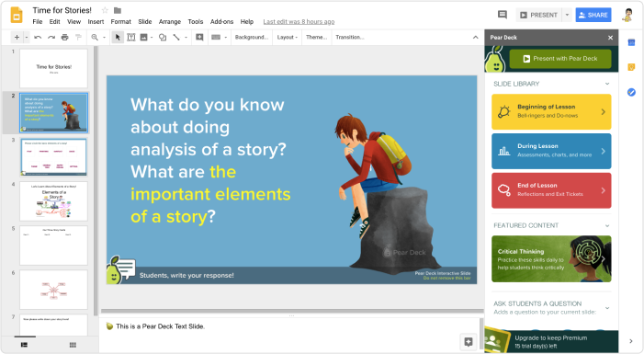Open the Google account avatar
Screen dimensions: 644x354
click(627, 15)
